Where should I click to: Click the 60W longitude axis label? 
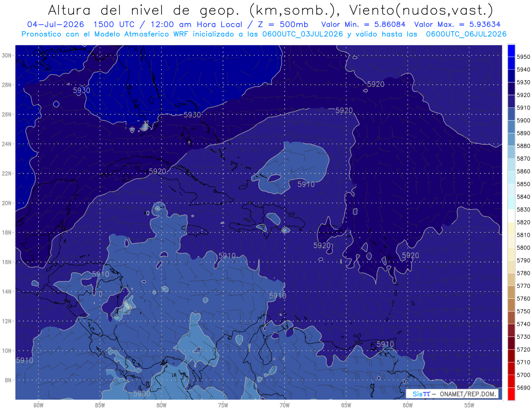408,405
